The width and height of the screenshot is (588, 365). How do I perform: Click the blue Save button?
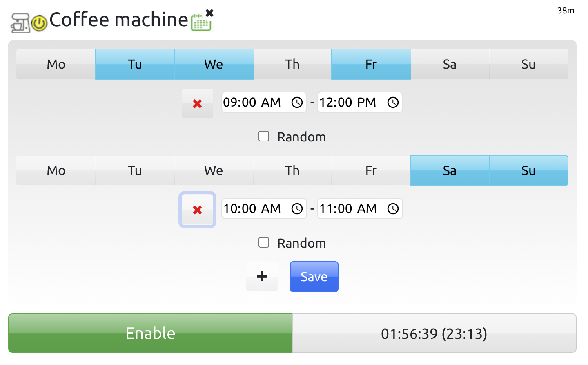click(x=314, y=277)
